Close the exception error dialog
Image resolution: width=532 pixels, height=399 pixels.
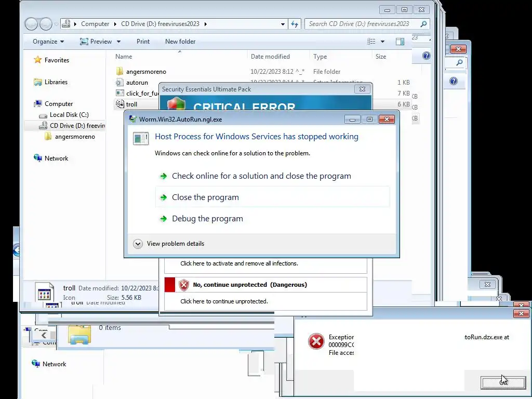point(521,313)
